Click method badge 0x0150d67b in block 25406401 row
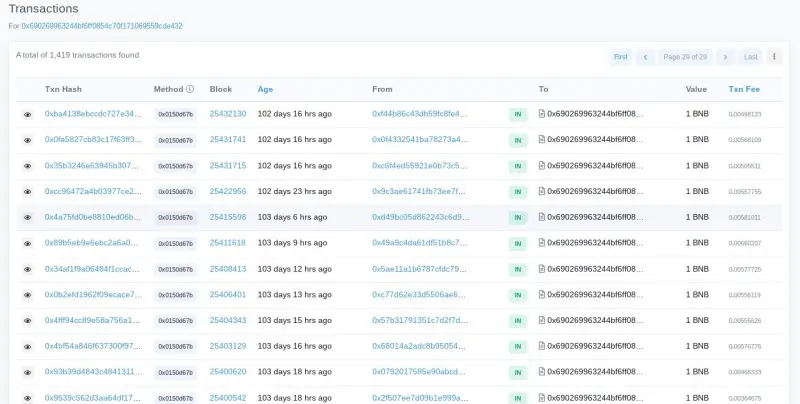Screen dimensions: 800x404 click(175, 295)
